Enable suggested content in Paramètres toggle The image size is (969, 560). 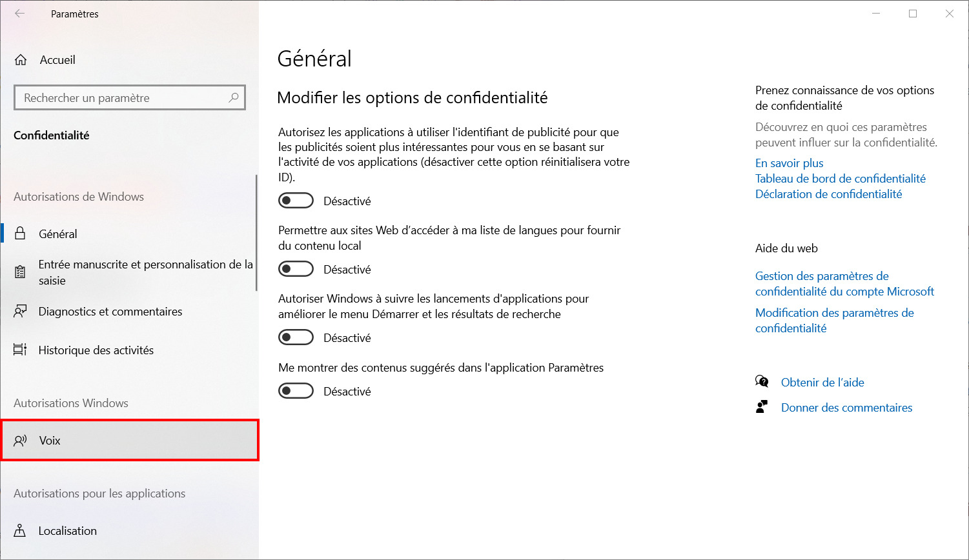[x=296, y=391]
